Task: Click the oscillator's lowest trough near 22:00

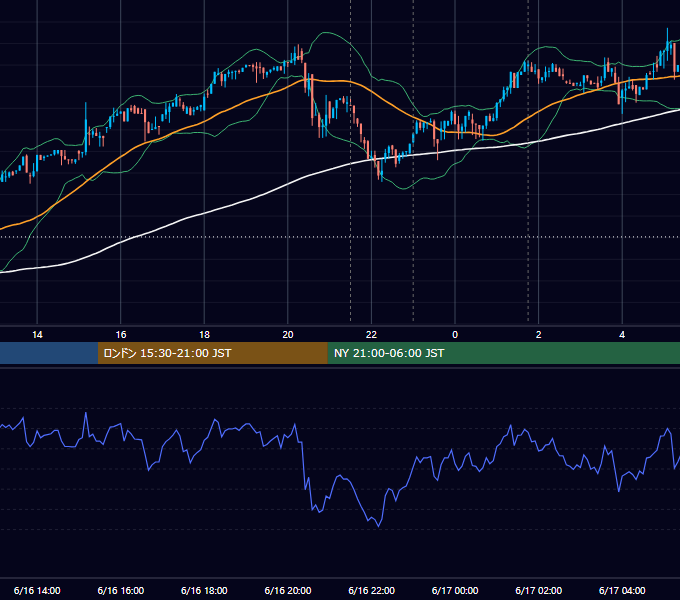Action: click(379, 526)
